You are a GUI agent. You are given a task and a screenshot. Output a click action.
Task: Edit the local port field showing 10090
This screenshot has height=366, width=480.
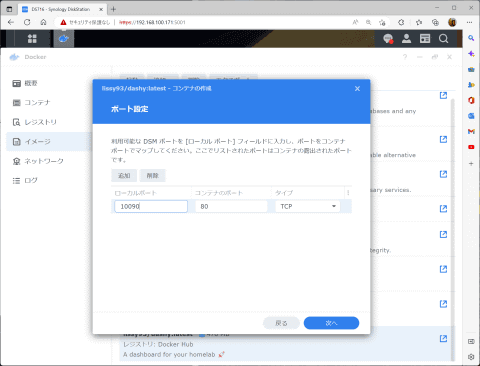(151, 206)
